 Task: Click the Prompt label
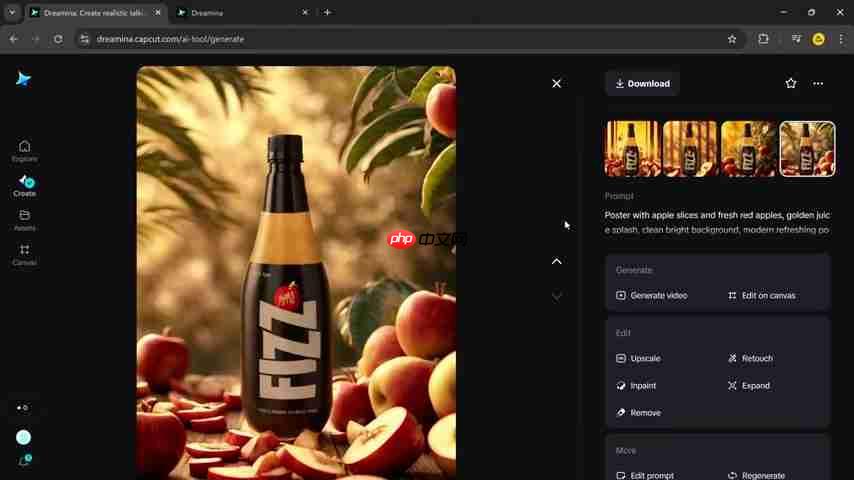(x=619, y=196)
